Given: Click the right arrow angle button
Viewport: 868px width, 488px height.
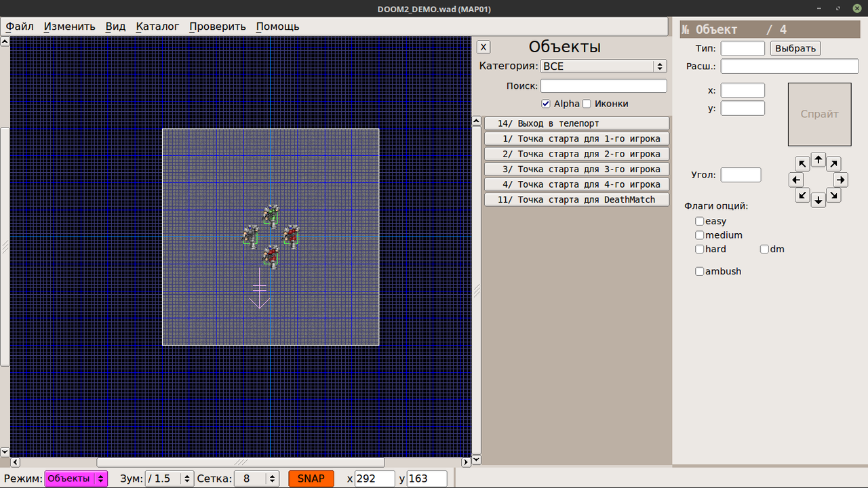Looking at the screenshot, I should pyautogui.click(x=840, y=180).
